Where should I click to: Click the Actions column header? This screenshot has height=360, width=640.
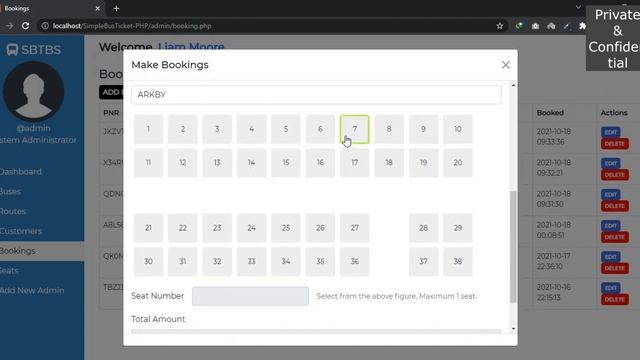[x=614, y=113]
